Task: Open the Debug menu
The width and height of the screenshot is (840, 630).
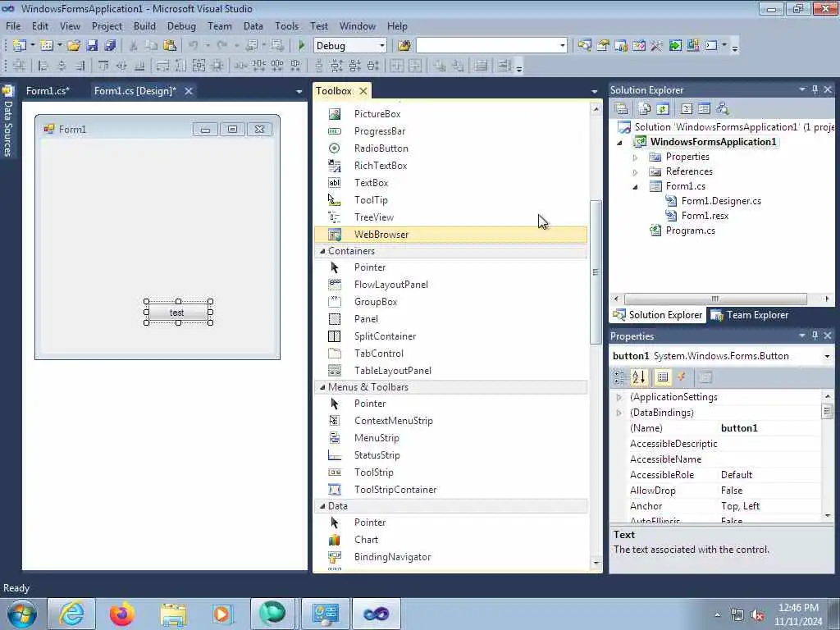Action: 181,25
